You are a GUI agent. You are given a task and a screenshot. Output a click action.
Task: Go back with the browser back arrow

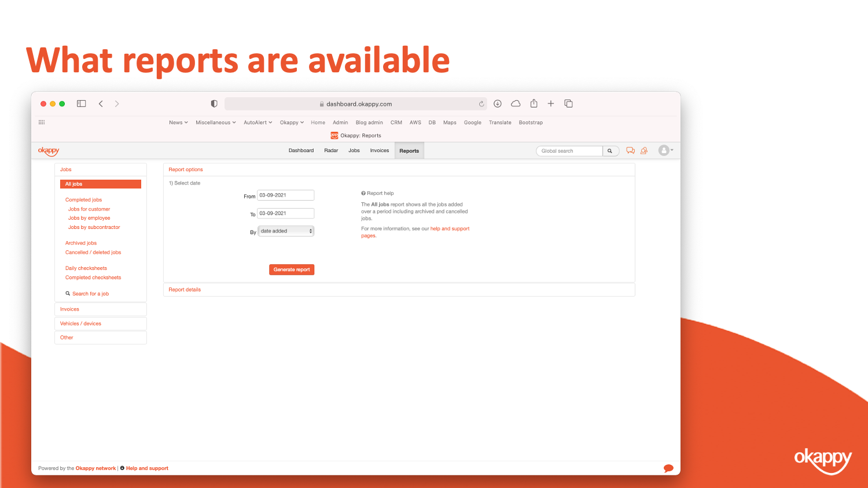coord(101,103)
